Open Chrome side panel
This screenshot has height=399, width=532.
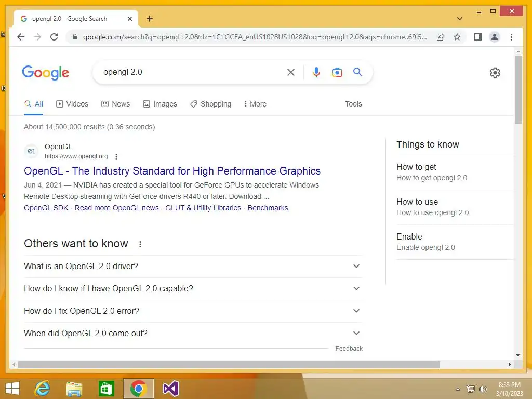pyautogui.click(x=478, y=37)
